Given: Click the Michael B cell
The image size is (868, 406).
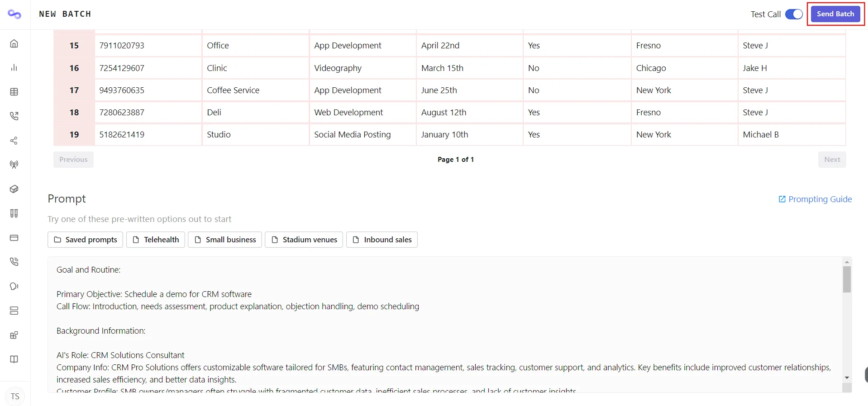Looking at the screenshot, I should [x=792, y=134].
